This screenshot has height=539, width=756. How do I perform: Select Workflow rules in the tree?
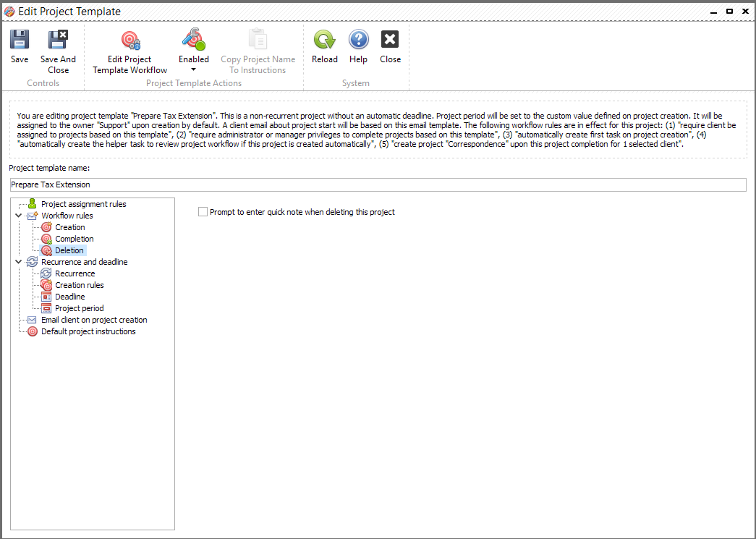coord(67,216)
